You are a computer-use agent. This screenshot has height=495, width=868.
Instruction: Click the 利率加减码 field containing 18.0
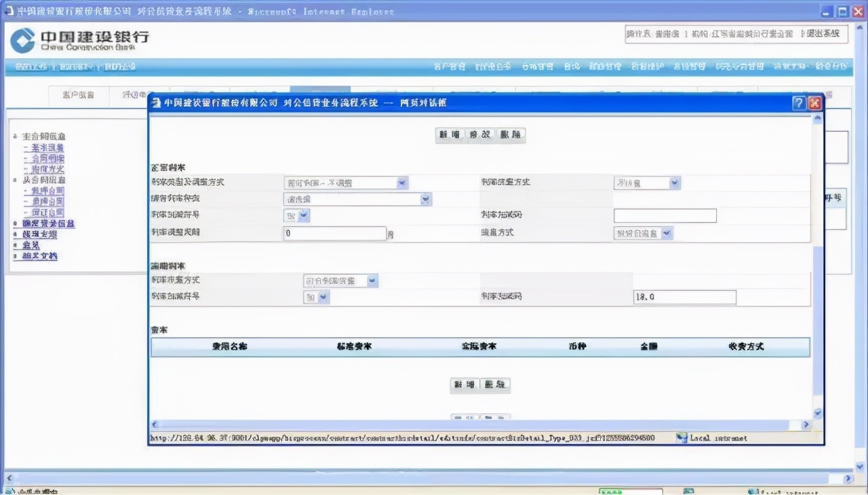pos(684,297)
